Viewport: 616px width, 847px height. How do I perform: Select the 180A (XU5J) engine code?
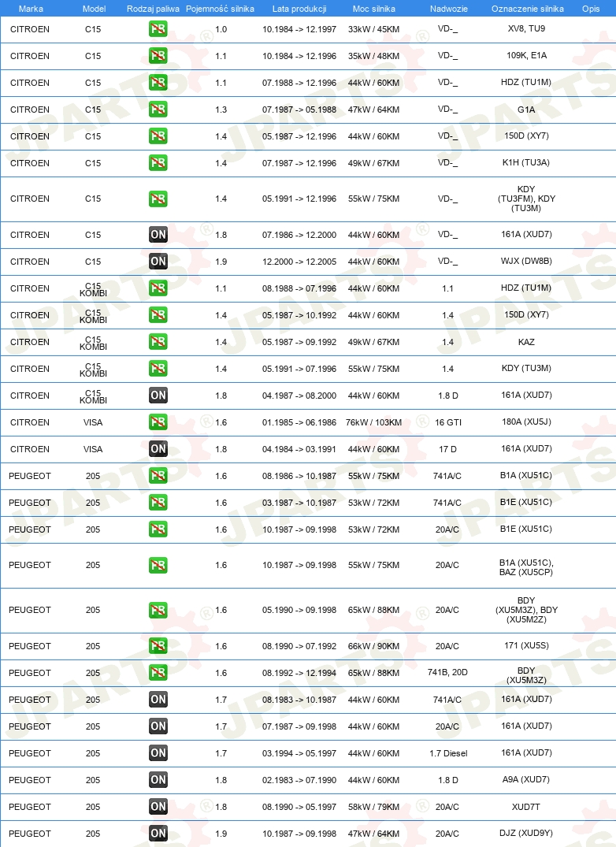[x=526, y=422]
